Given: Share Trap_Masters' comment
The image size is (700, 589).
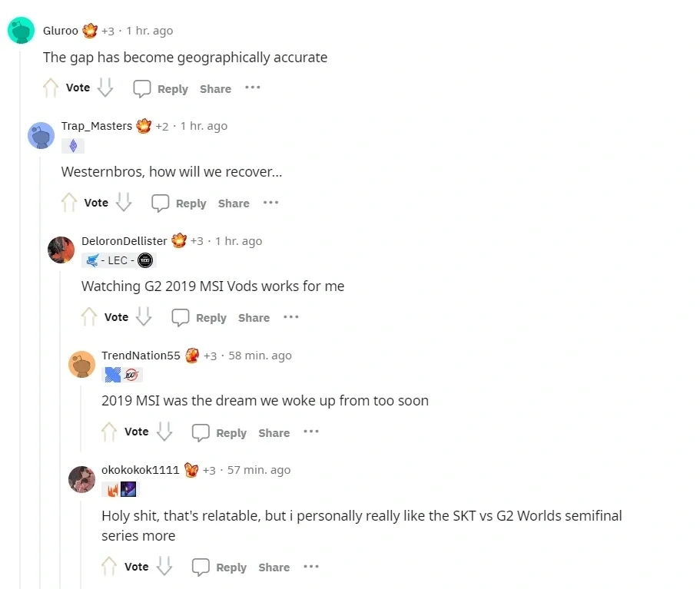Looking at the screenshot, I should coord(234,204).
